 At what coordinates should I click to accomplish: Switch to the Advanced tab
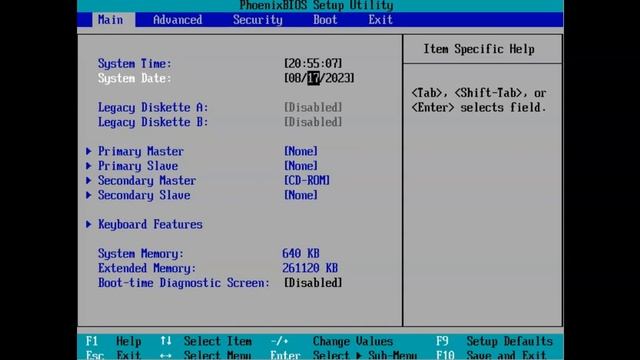click(177, 20)
